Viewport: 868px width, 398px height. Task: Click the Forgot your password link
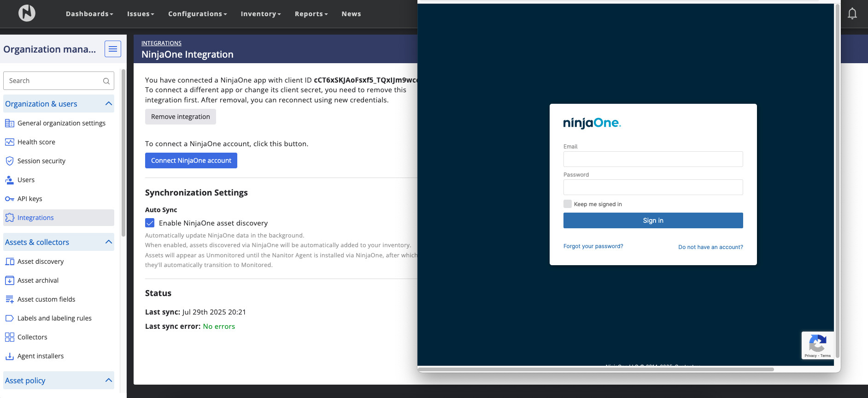593,246
